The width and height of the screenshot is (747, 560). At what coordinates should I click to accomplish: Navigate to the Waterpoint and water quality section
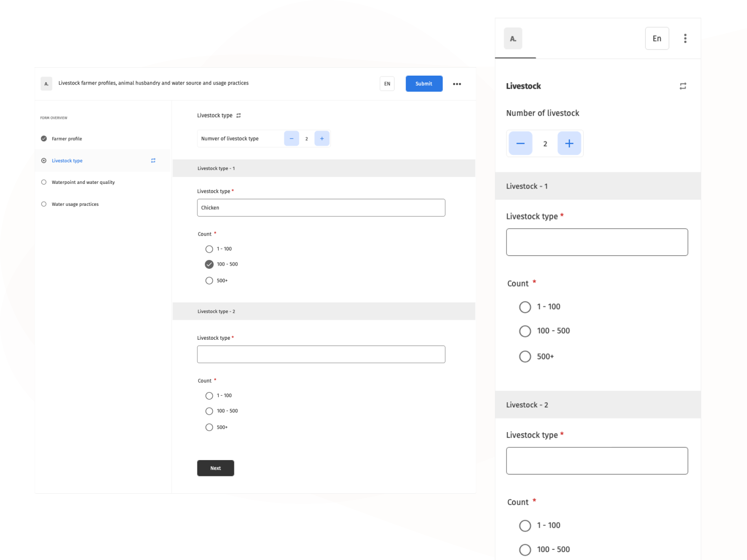tap(84, 182)
